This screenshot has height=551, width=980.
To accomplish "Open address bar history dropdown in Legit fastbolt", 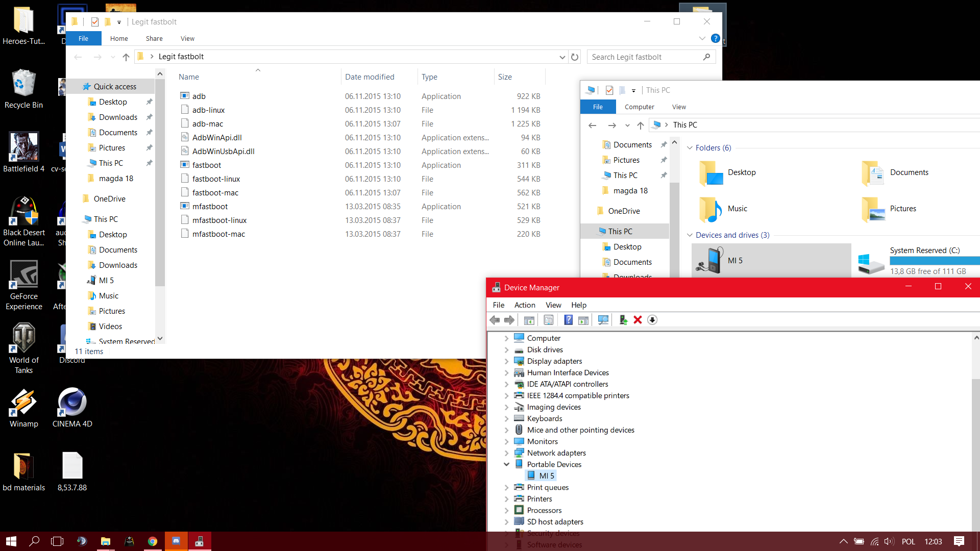I will pos(562,57).
